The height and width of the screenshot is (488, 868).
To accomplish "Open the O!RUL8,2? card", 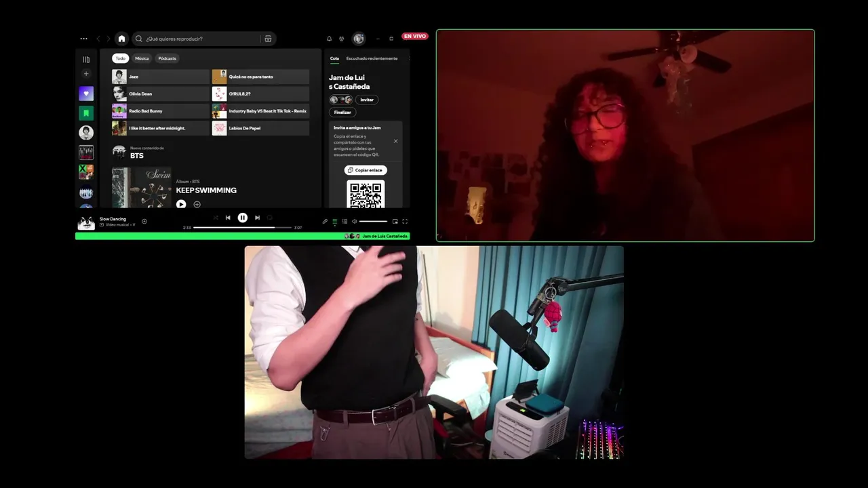I will click(x=260, y=94).
